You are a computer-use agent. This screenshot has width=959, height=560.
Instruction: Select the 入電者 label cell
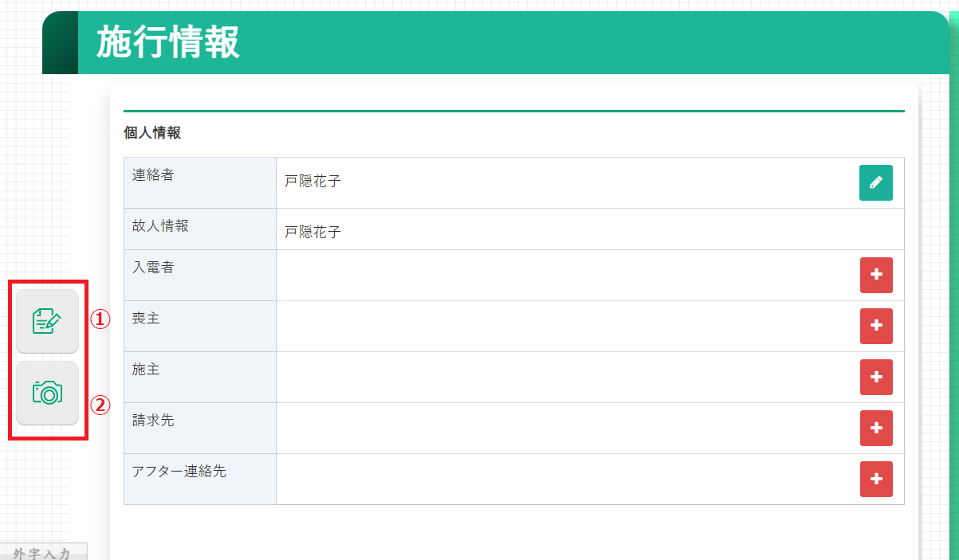tap(153, 268)
